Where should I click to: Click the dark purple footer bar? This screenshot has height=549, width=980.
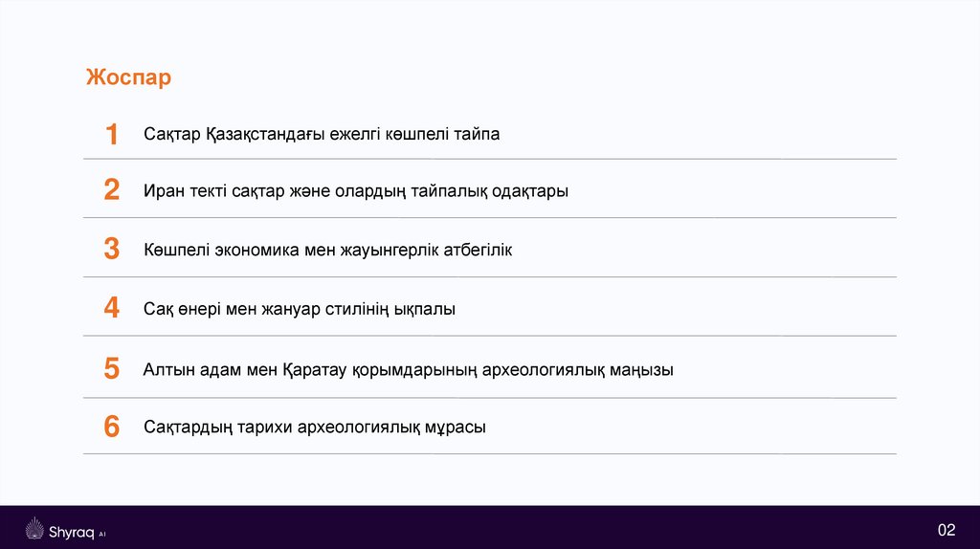[490, 527]
